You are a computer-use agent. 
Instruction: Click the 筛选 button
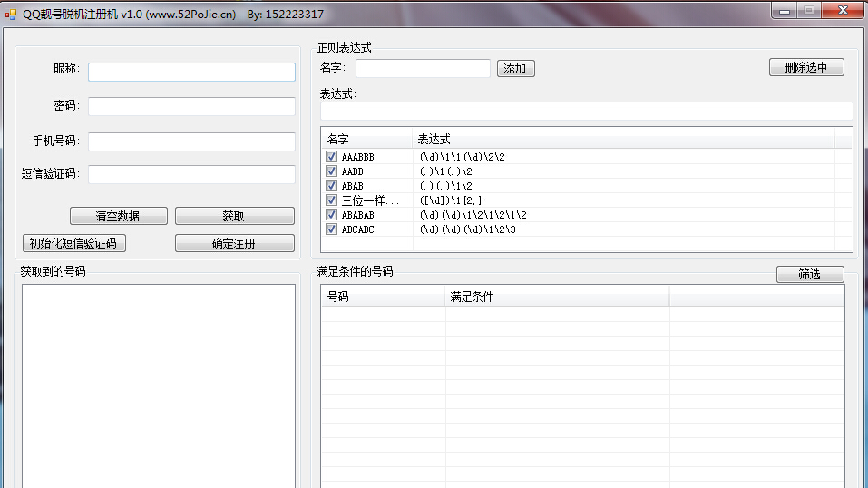tap(810, 274)
